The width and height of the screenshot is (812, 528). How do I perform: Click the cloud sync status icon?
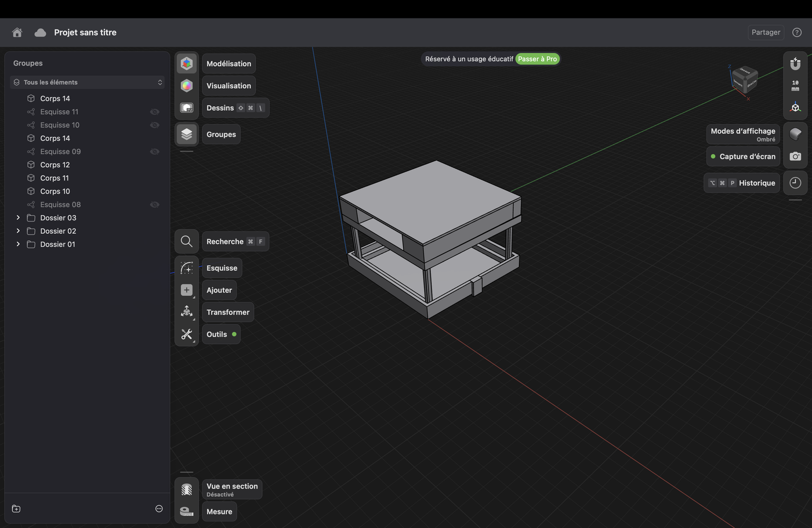tap(40, 32)
